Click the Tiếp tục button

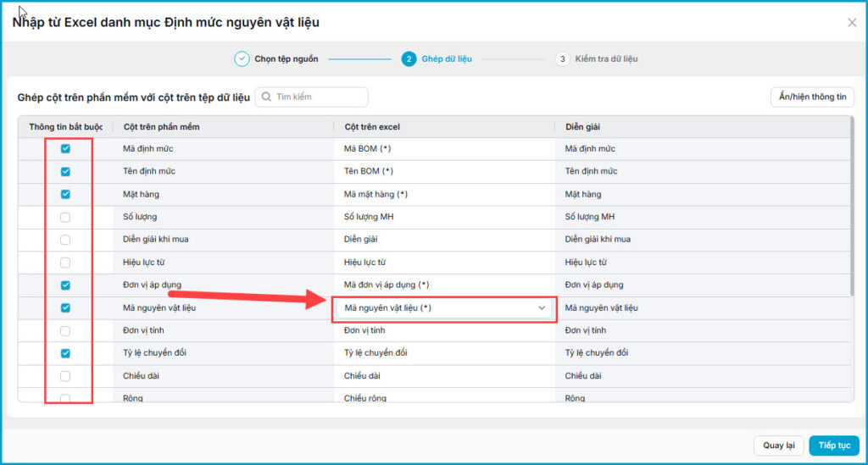point(834,445)
